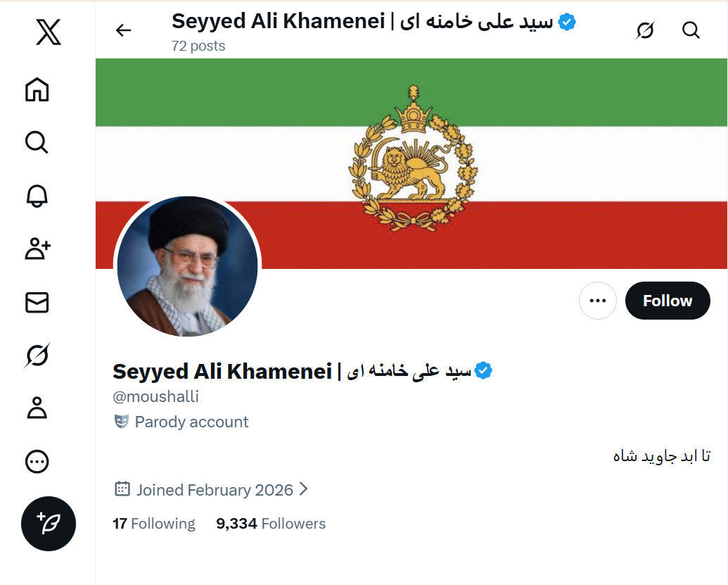Screen dimensions: 728x585
Task: Open the Grok panel from the sidebar
Action: coord(36,356)
